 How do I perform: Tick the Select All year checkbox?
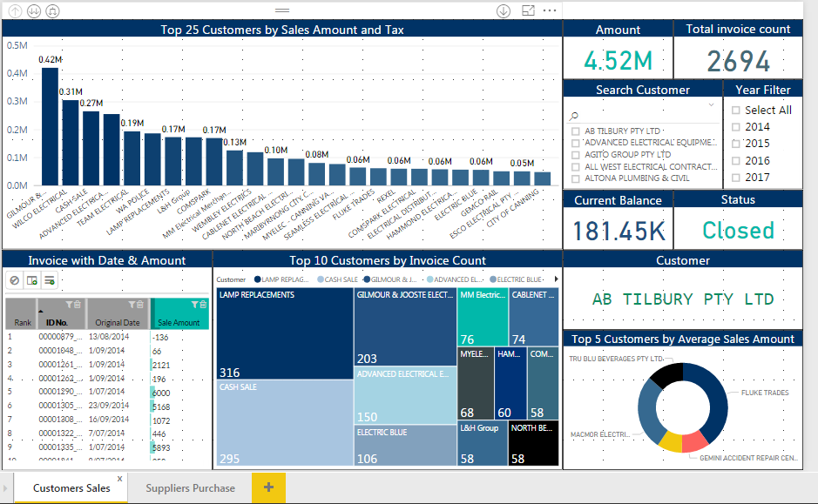click(x=735, y=110)
